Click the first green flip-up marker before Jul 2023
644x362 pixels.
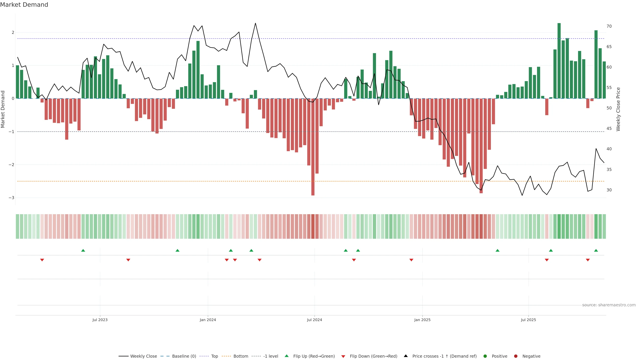click(x=83, y=250)
